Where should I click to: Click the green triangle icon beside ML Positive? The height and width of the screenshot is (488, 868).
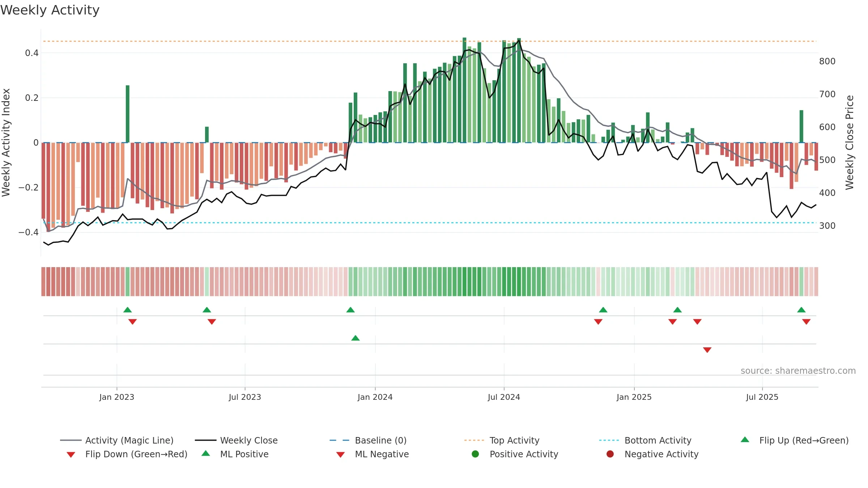tap(206, 453)
